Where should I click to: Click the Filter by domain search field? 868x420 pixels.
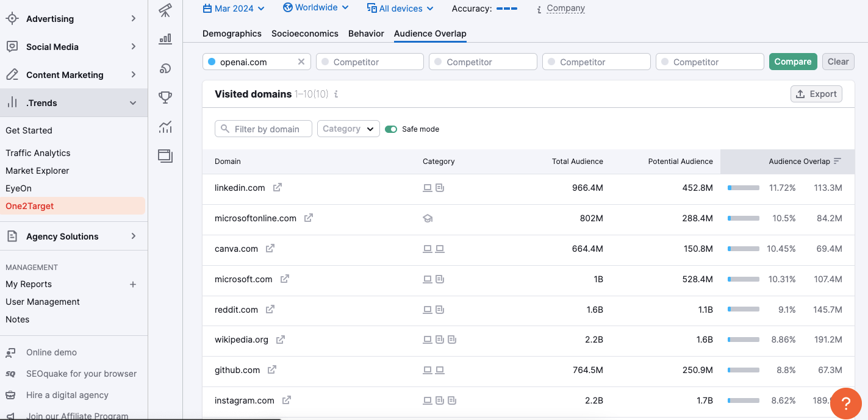coord(264,129)
